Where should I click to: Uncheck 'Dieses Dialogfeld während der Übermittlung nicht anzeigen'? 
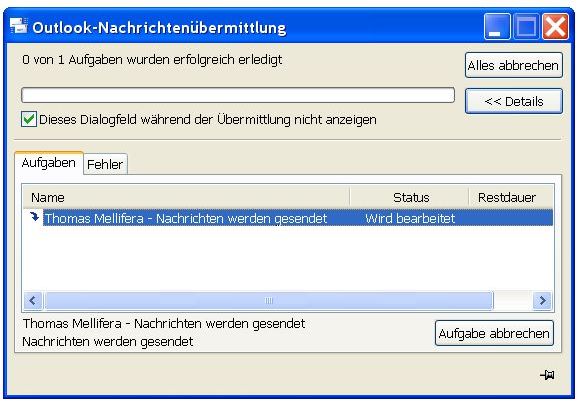coord(29,119)
